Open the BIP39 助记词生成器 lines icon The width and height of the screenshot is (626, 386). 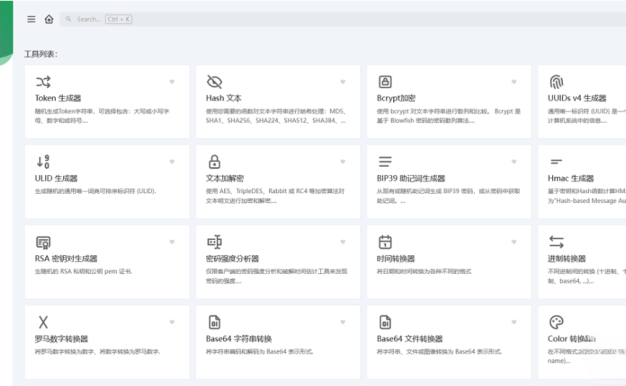tap(385, 162)
